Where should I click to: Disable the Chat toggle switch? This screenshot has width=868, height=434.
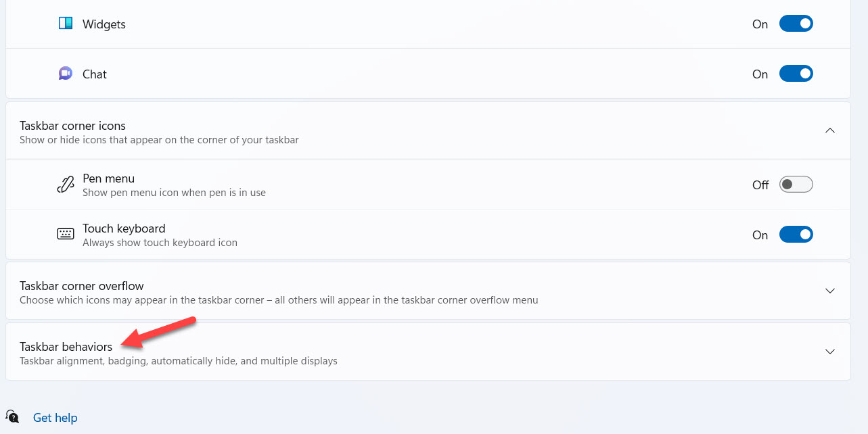796,74
